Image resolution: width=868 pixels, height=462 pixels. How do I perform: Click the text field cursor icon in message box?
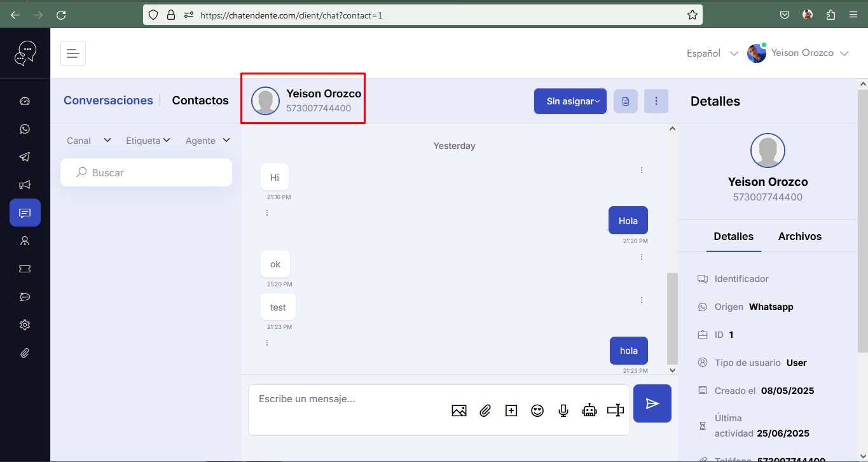coord(616,411)
